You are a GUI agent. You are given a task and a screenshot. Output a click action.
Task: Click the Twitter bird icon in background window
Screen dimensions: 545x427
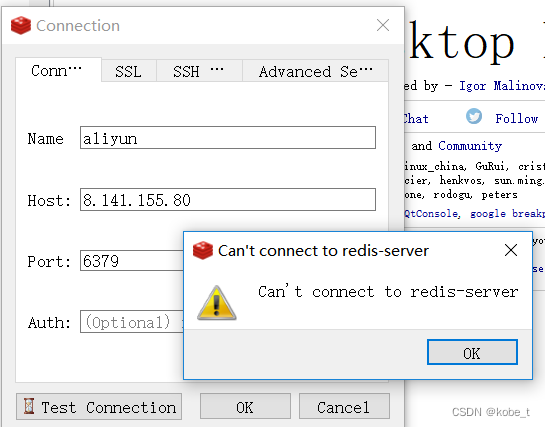[474, 116]
